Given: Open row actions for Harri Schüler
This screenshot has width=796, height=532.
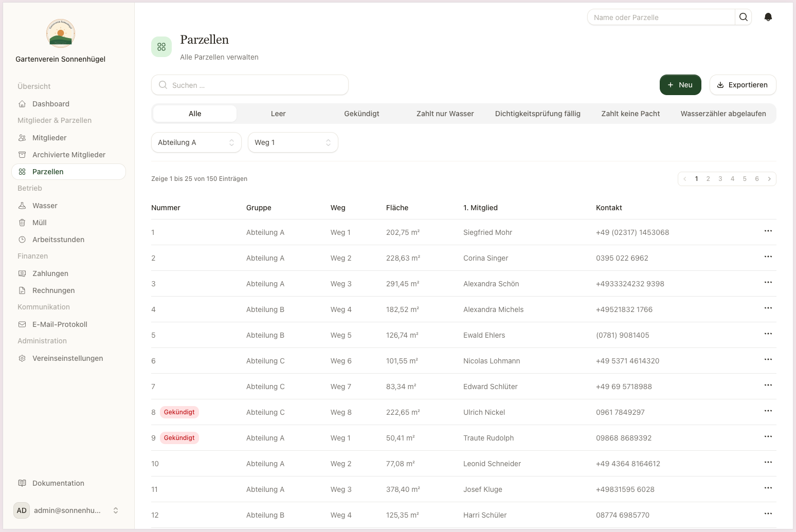Looking at the screenshot, I should coord(768,514).
